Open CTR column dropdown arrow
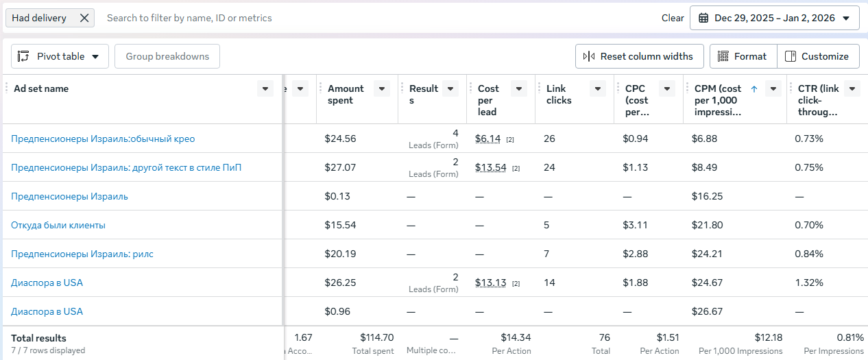This screenshot has width=868, height=360. point(852,88)
